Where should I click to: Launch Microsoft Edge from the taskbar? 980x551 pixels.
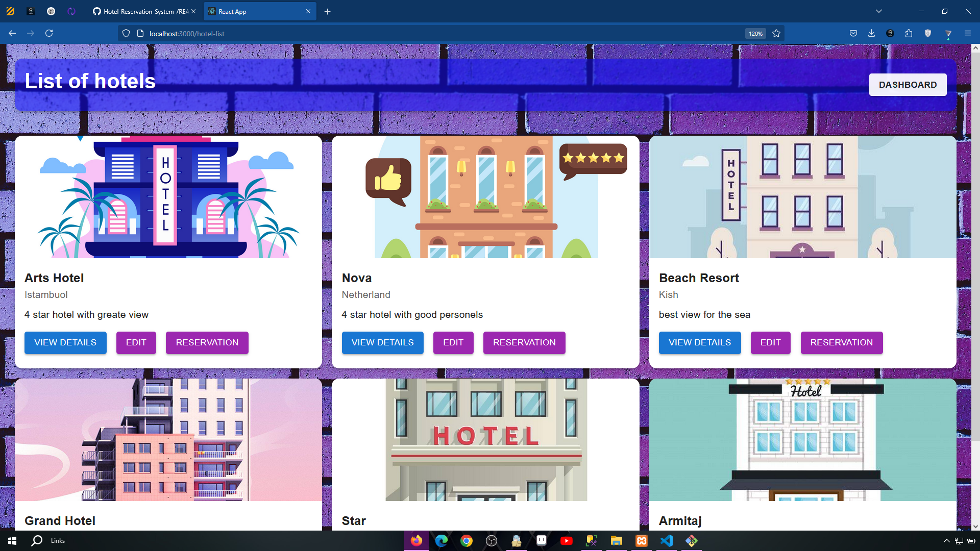click(442, 541)
